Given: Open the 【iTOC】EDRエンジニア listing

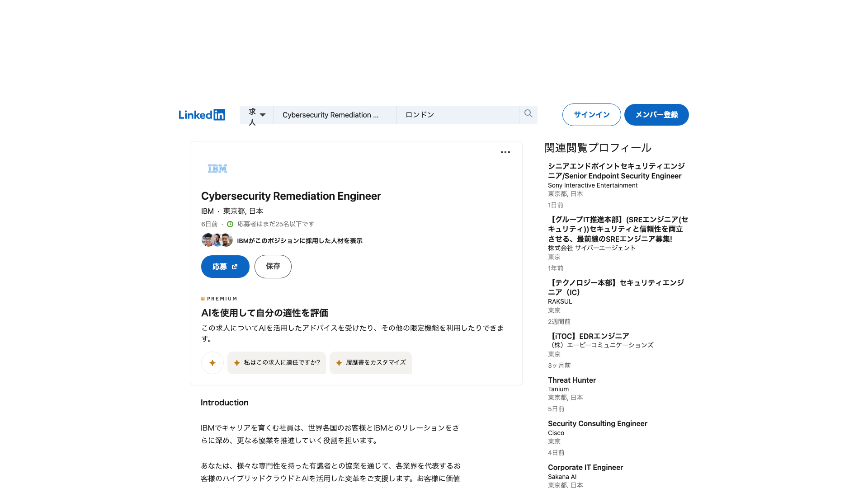Looking at the screenshot, I should tap(589, 336).
